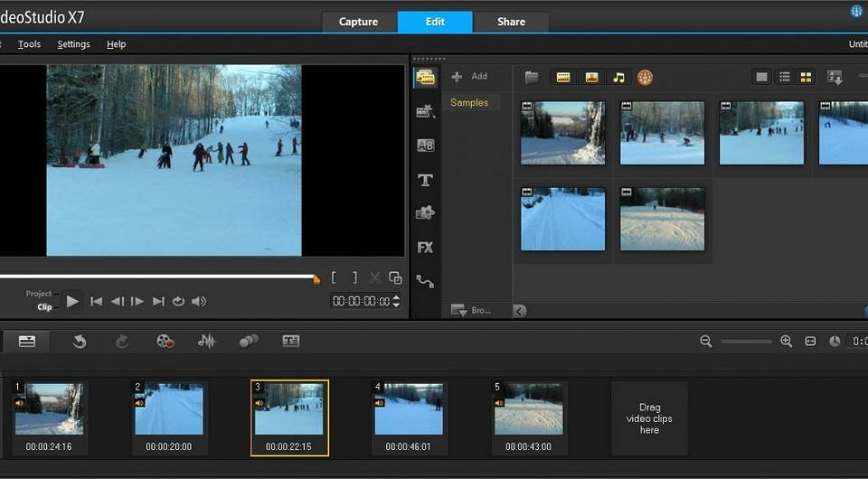Open the Transition library (AB) icon

coord(425,146)
